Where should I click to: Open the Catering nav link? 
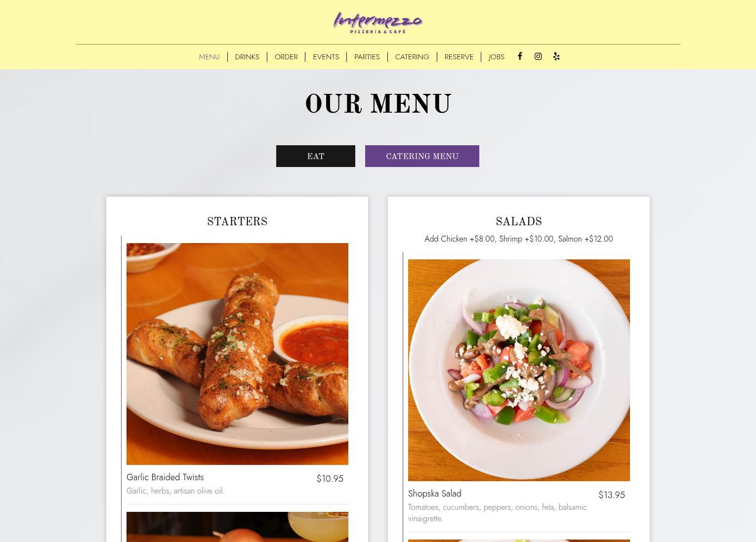pyautogui.click(x=412, y=57)
